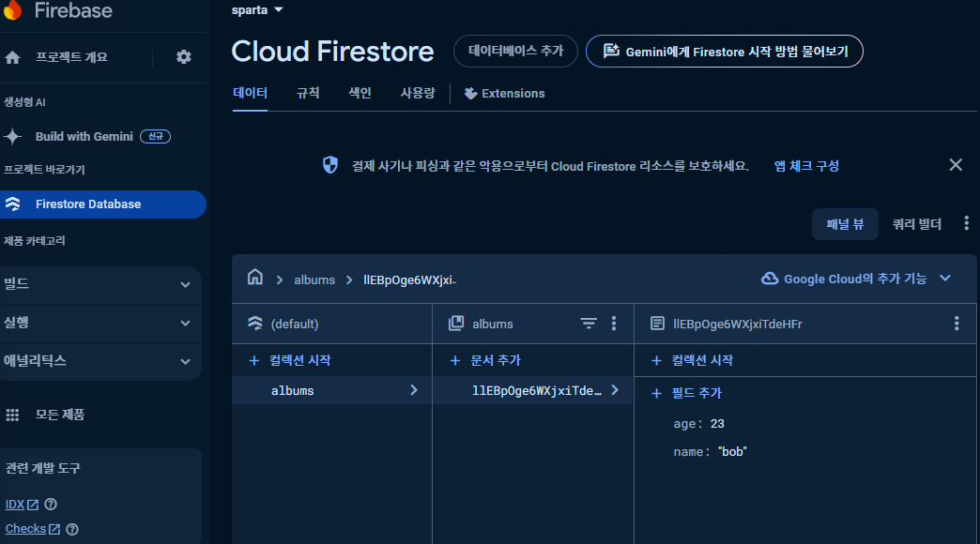Switch to the 규칙 tab

point(308,93)
